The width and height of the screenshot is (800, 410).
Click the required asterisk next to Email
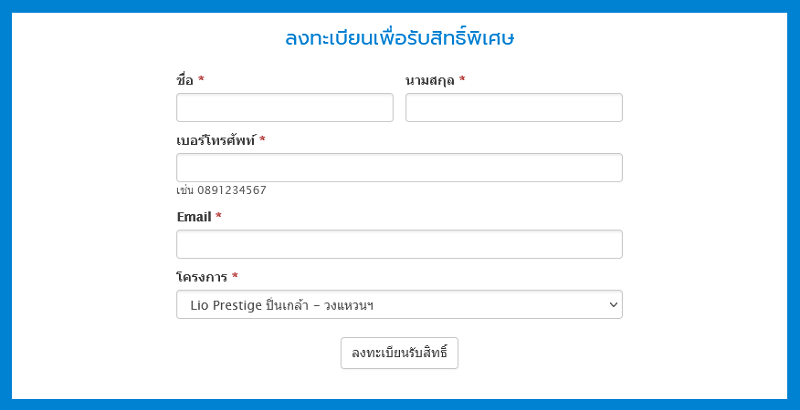(218, 216)
